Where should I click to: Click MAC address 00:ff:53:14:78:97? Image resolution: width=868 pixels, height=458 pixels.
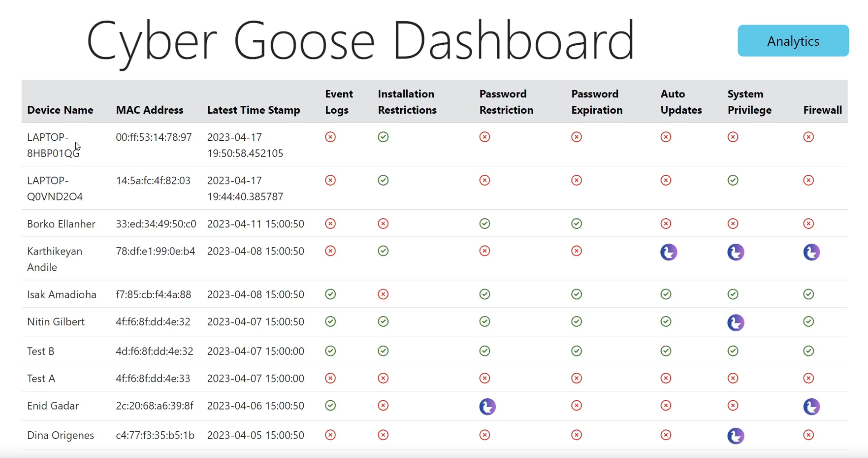coord(154,137)
